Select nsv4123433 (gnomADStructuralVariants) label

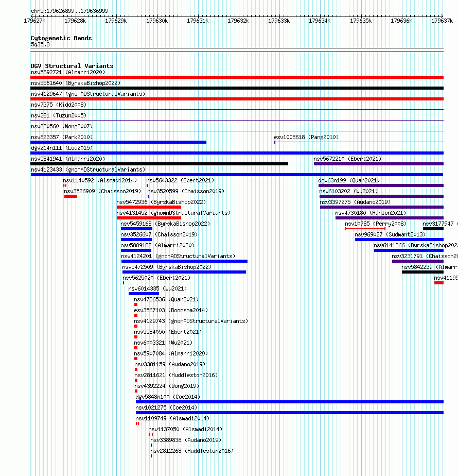88,169
